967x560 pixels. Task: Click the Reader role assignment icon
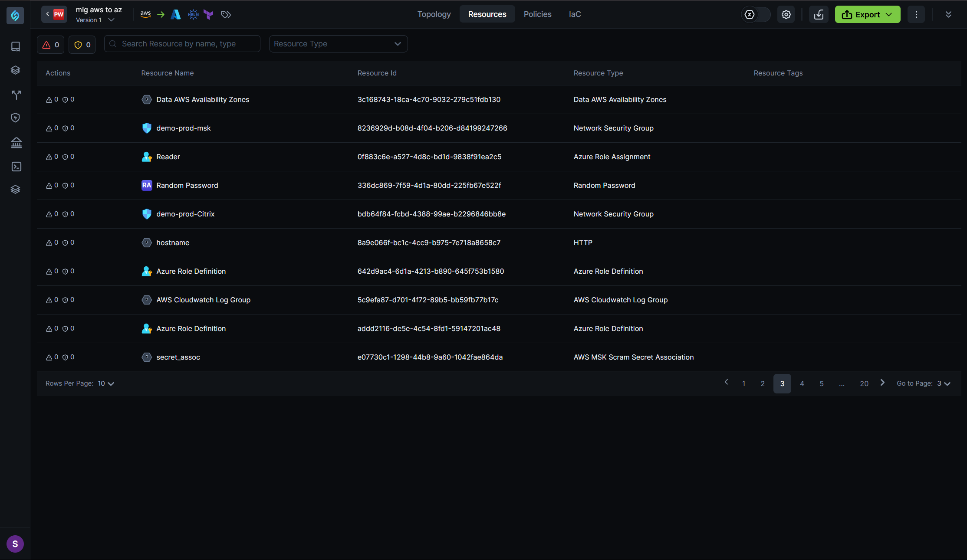click(x=147, y=157)
